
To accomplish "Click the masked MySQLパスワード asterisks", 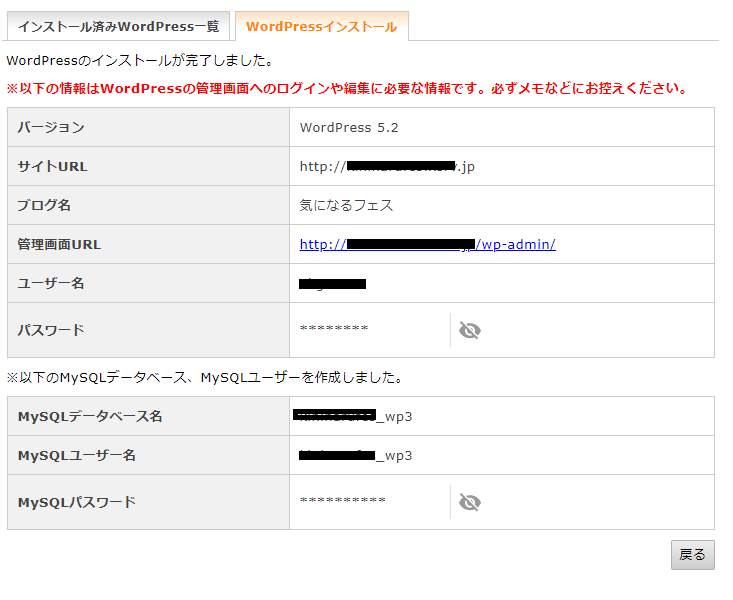I will click(342, 502).
